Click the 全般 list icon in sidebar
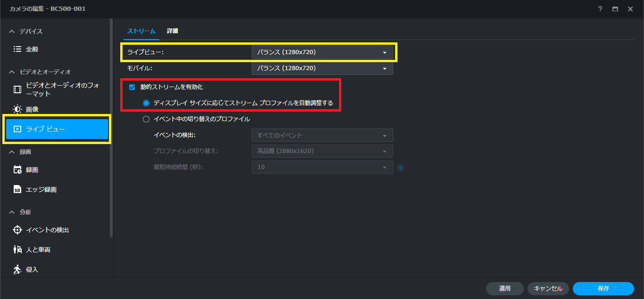This screenshot has height=299, width=644. pos(17,49)
